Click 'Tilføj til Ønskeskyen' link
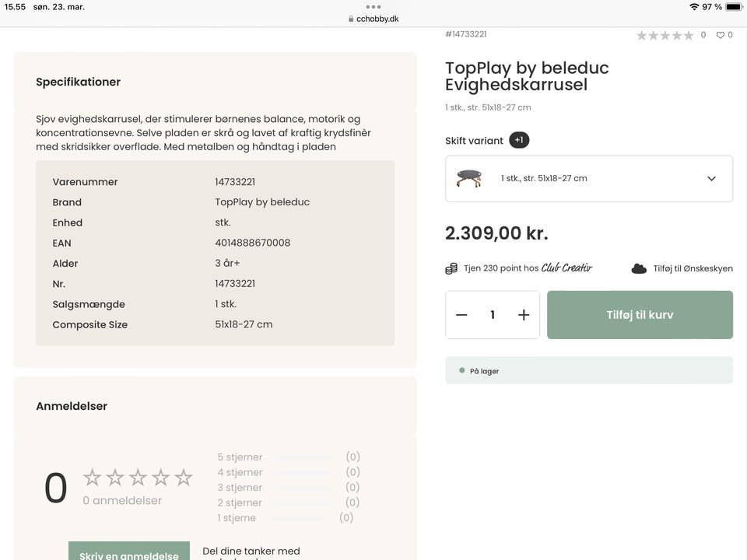The image size is (747, 560). click(693, 268)
